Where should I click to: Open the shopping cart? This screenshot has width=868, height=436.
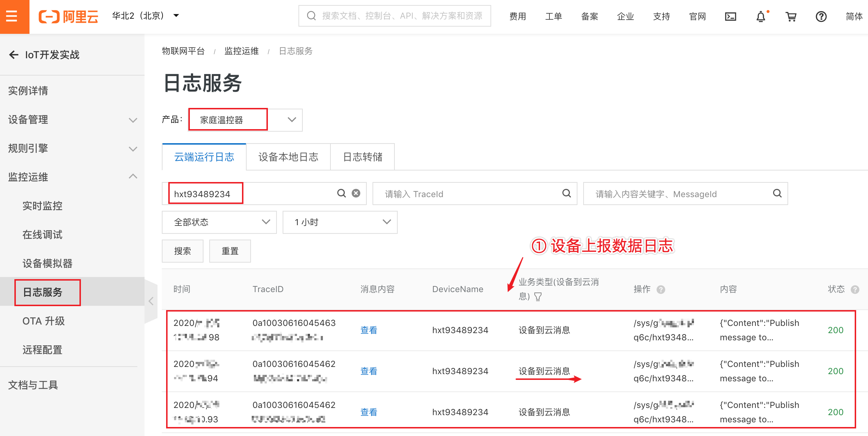(x=791, y=17)
